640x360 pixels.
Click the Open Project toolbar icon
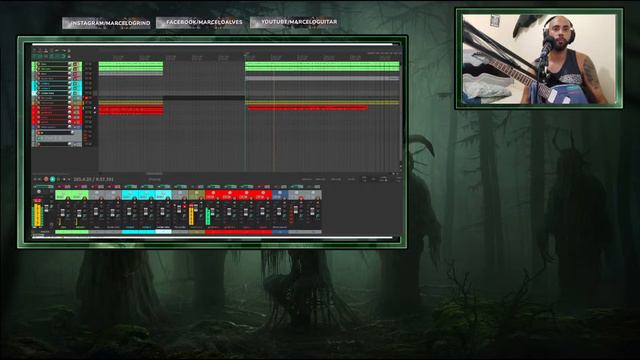coord(40,50)
